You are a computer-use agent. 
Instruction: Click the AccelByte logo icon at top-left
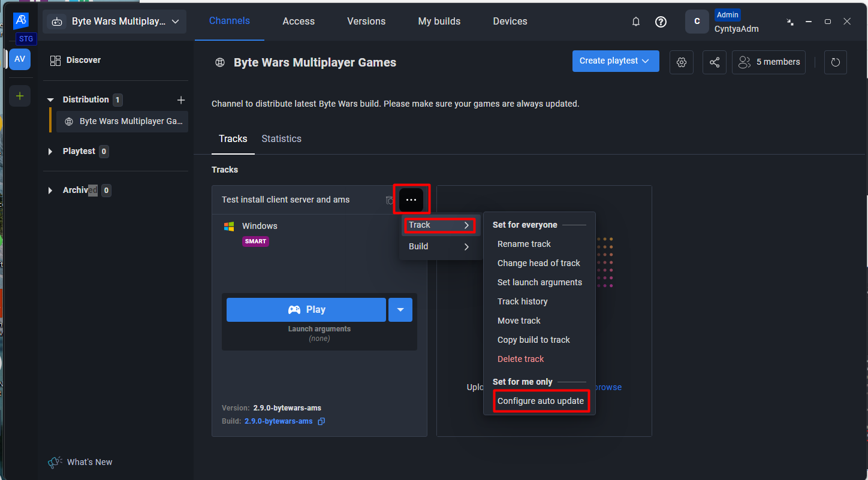coord(20,20)
